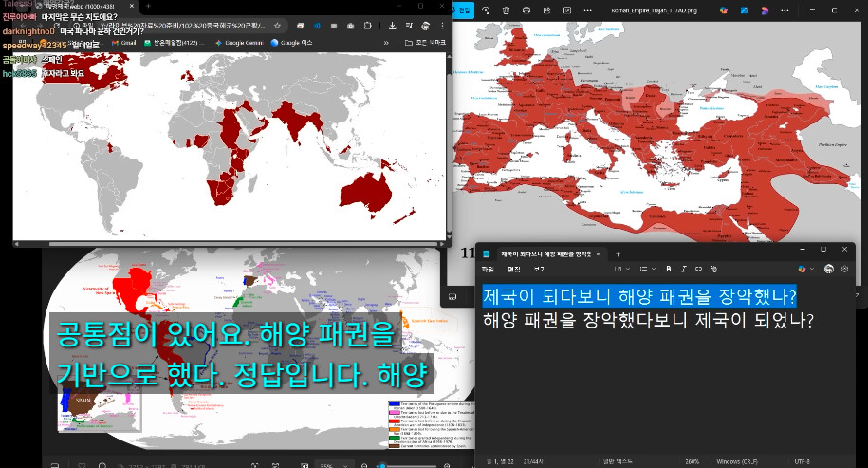Open the green-icon bookmark with (4122)
The width and height of the screenshot is (868, 468).
(x=175, y=43)
